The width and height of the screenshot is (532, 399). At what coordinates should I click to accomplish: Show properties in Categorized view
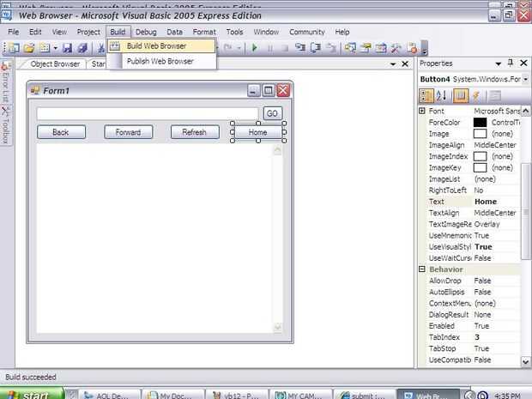pos(426,96)
